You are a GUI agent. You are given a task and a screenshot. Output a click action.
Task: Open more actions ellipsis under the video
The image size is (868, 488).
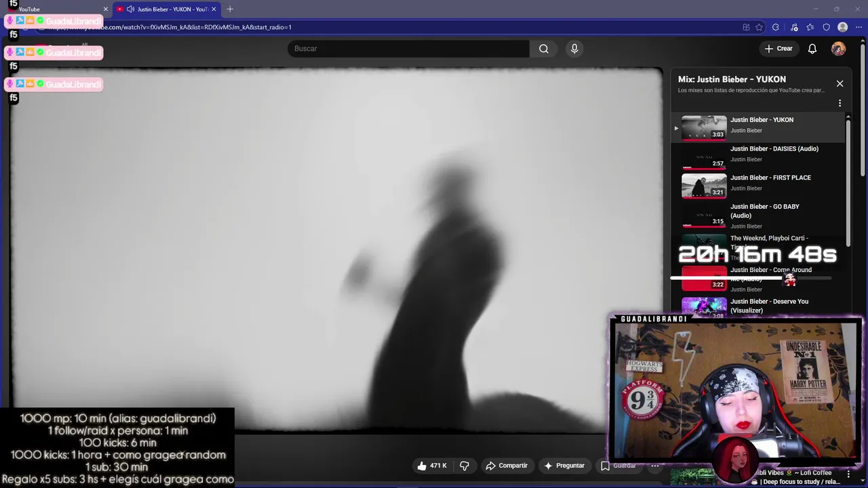coord(654,466)
